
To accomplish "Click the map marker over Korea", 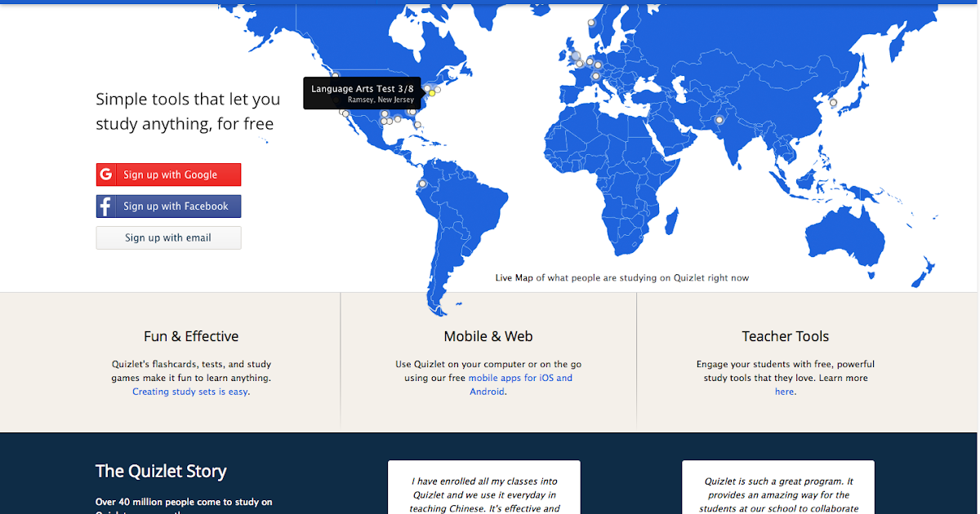I will point(833,103).
